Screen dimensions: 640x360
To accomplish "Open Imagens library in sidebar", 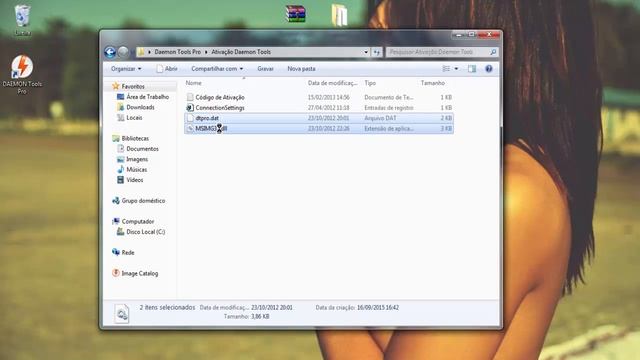I will [137, 159].
